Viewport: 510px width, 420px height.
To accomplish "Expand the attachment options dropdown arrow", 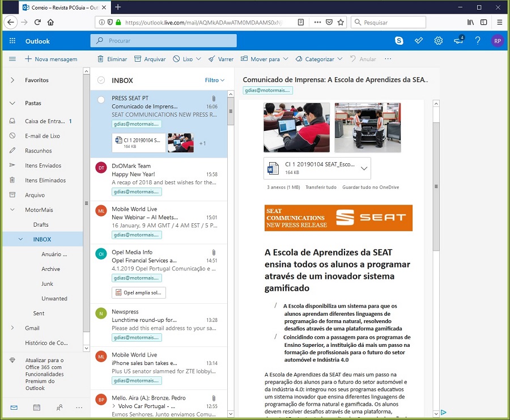I will [364, 168].
